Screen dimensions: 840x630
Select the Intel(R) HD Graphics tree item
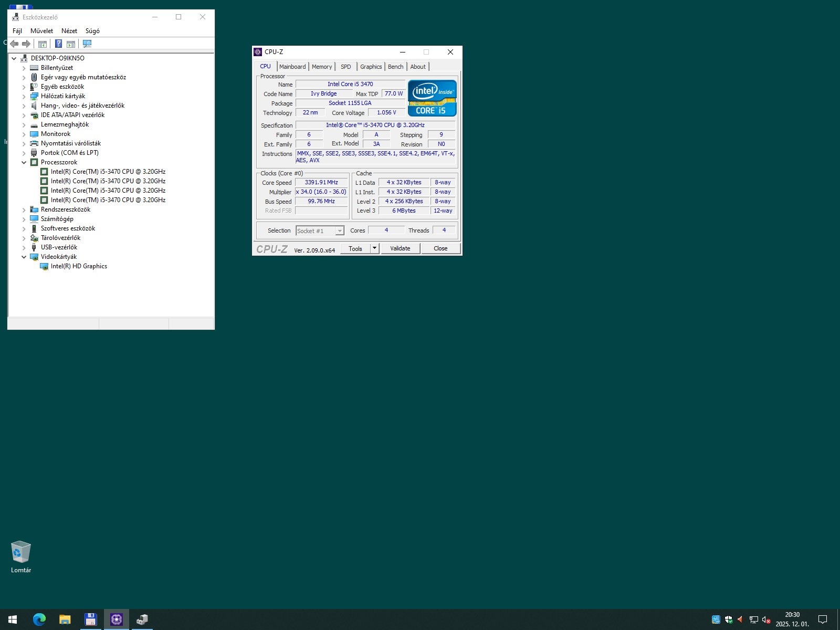[79, 266]
